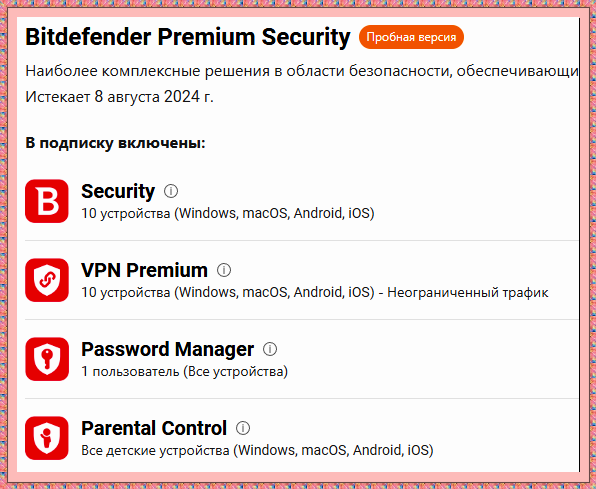The width and height of the screenshot is (596, 489).
Task: Click the Все детские устройства description
Action: (257, 451)
